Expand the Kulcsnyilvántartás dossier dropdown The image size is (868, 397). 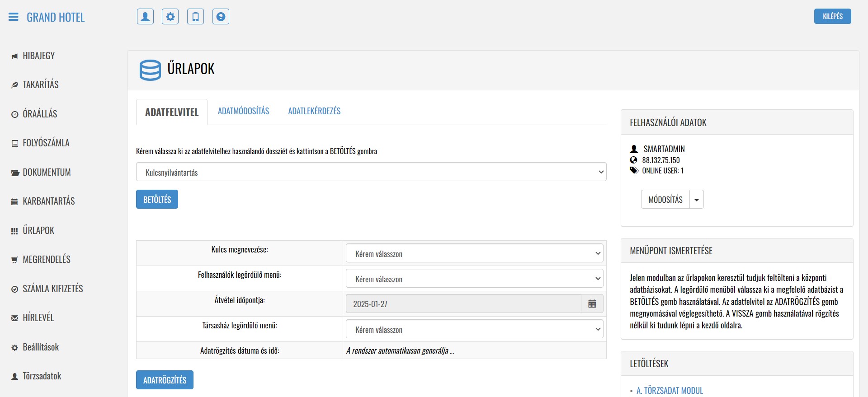pyautogui.click(x=371, y=172)
